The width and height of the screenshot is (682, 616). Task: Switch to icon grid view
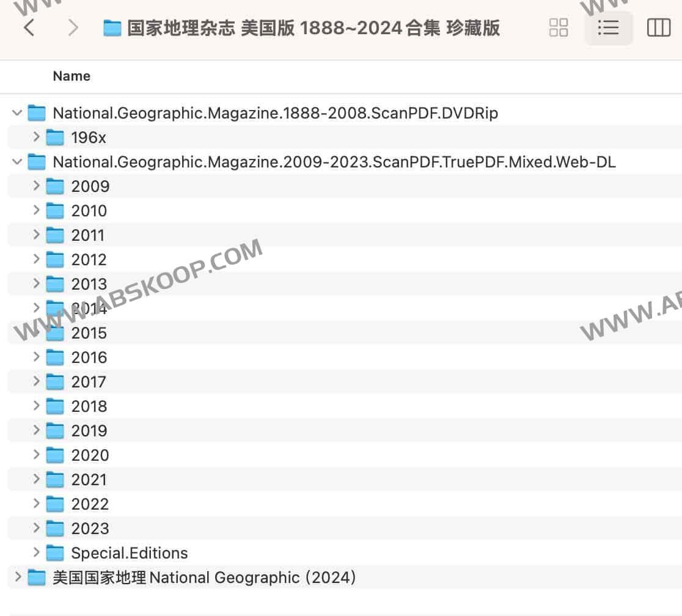(x=559, y=28)
